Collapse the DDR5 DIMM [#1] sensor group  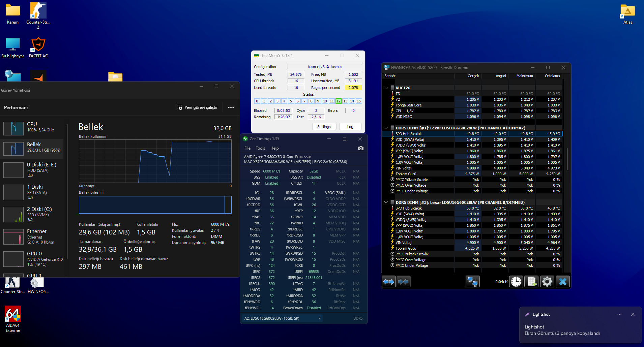tap(386, 128)
